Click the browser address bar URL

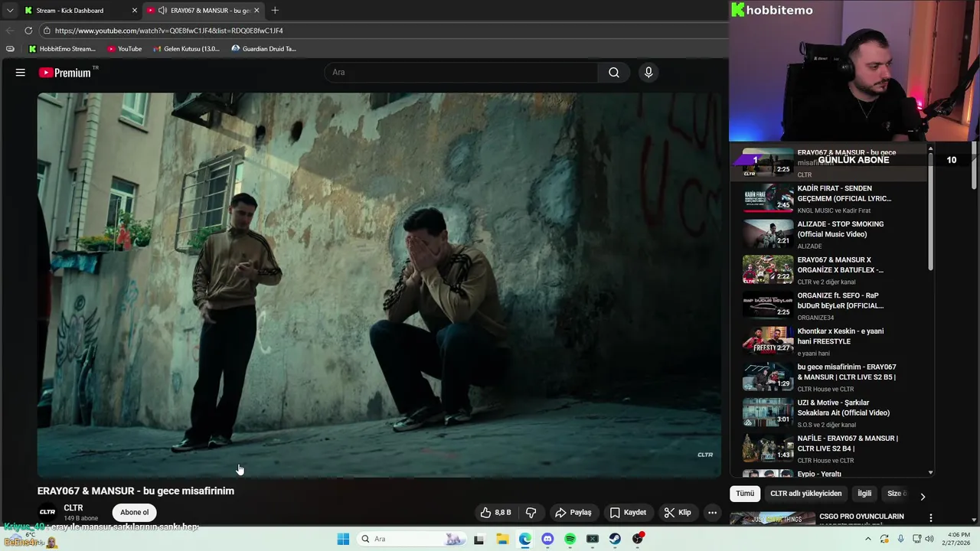pos(168,31)
